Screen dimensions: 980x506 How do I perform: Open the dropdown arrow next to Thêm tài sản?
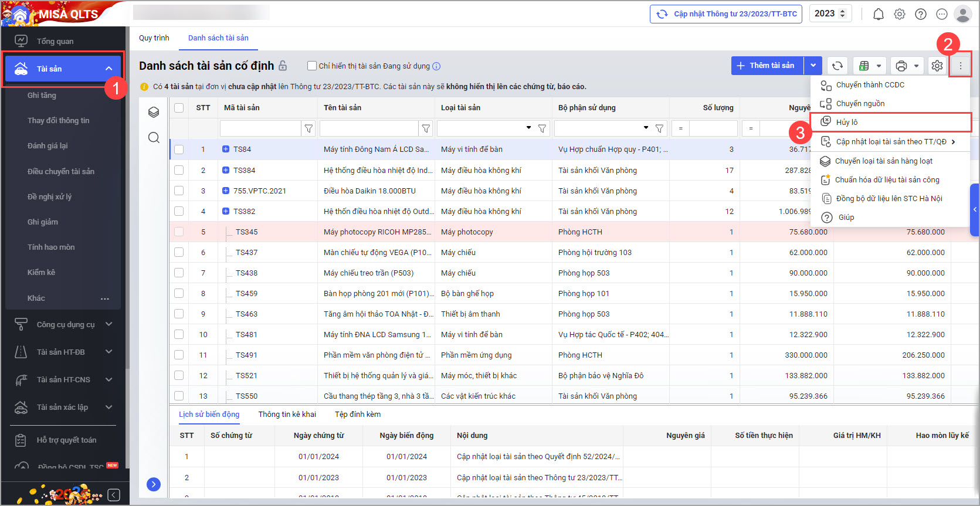(x=813, y=66)
